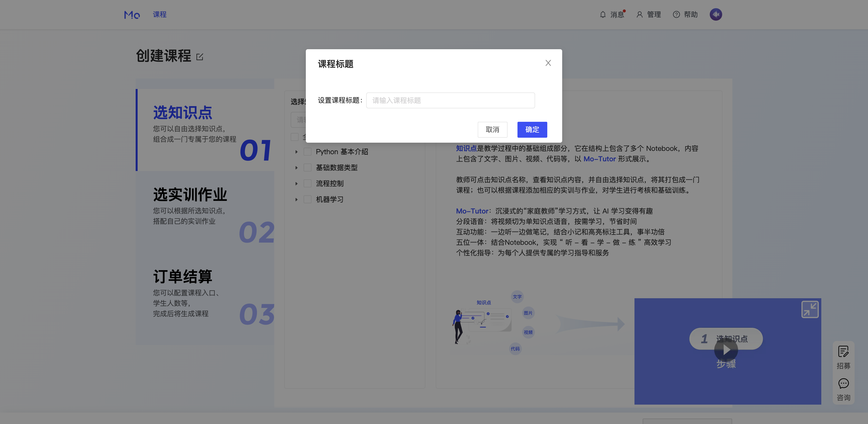Toggle the select-all checkbox above tree
Screen dimensions: 868x424
tap(294, 137)
